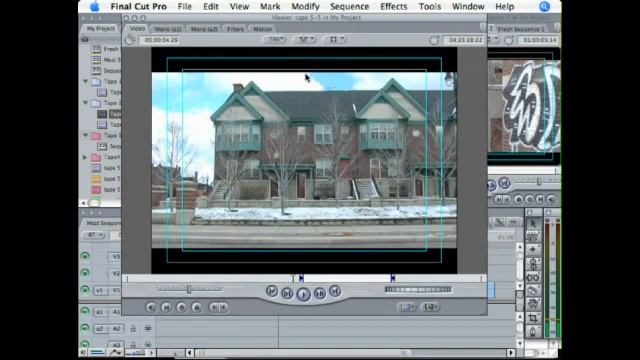Toggle V3 track visibility
This screenshot has height=360, width=640.
point(85,256)
